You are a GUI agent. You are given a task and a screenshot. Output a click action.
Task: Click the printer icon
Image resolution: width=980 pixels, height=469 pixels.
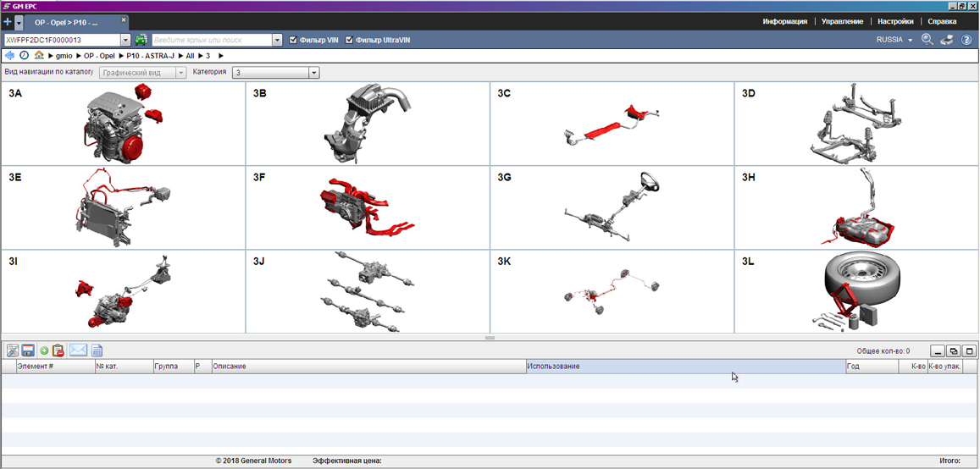[x=947, y=40]
